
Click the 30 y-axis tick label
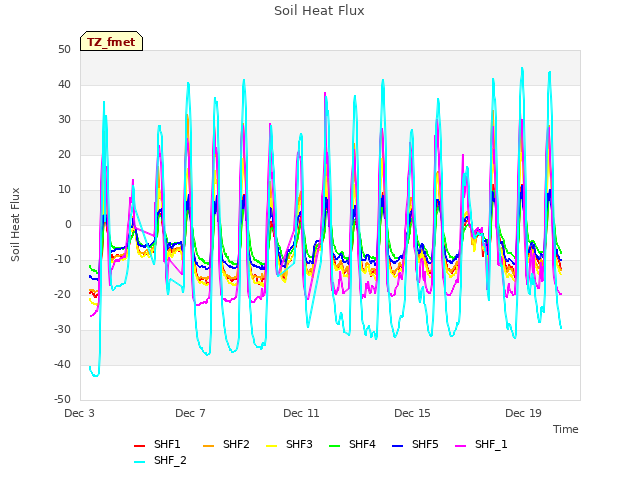64,120
